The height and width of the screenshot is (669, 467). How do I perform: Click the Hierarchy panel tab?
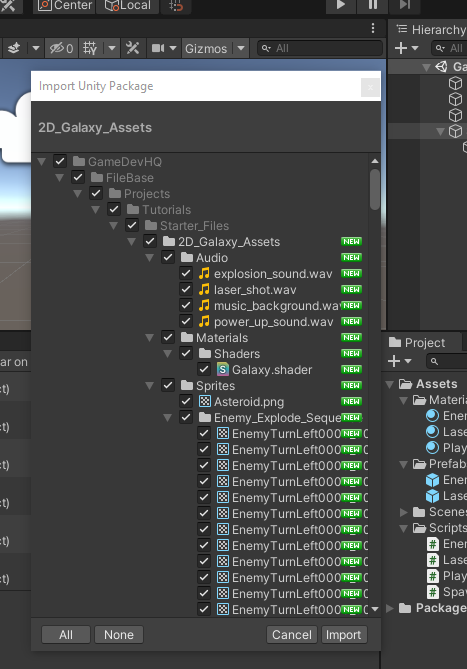click(432, 29)
